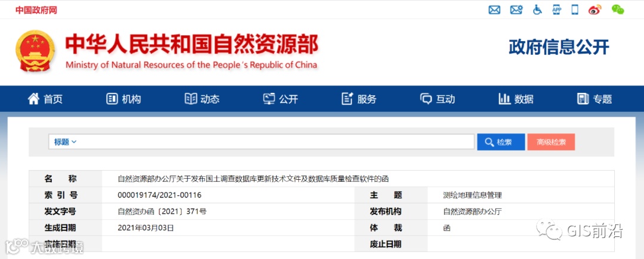
Task: Click the 高级检索 advanced search button
Action: click(x=551, y=142)
